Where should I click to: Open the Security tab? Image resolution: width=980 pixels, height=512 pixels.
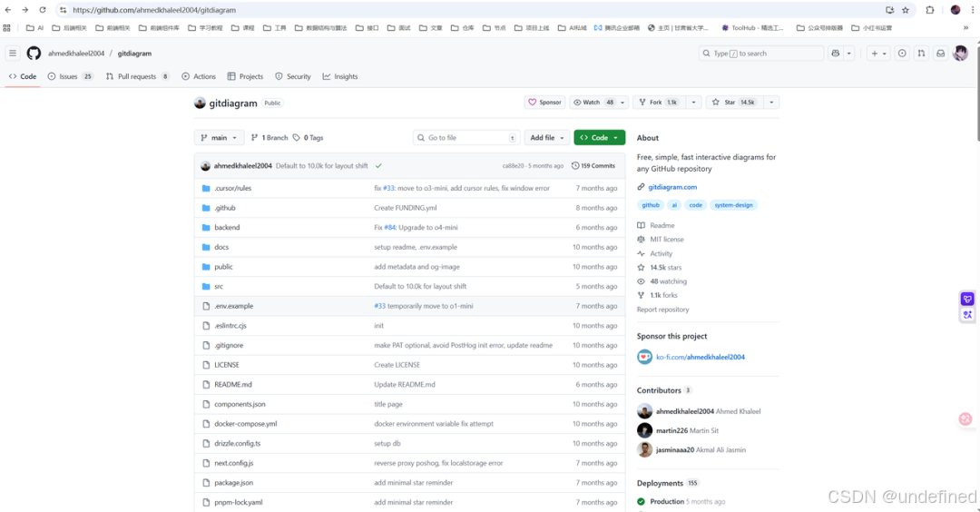(293, 76)
